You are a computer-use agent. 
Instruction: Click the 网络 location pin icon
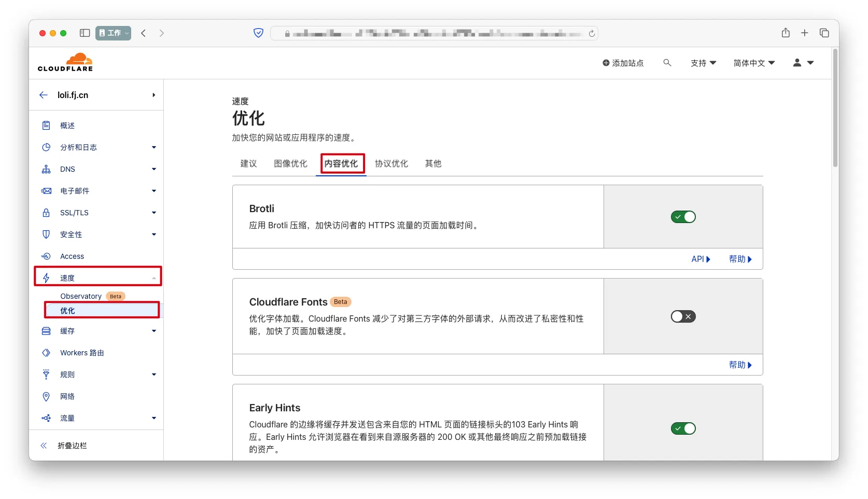pos(46,396)
